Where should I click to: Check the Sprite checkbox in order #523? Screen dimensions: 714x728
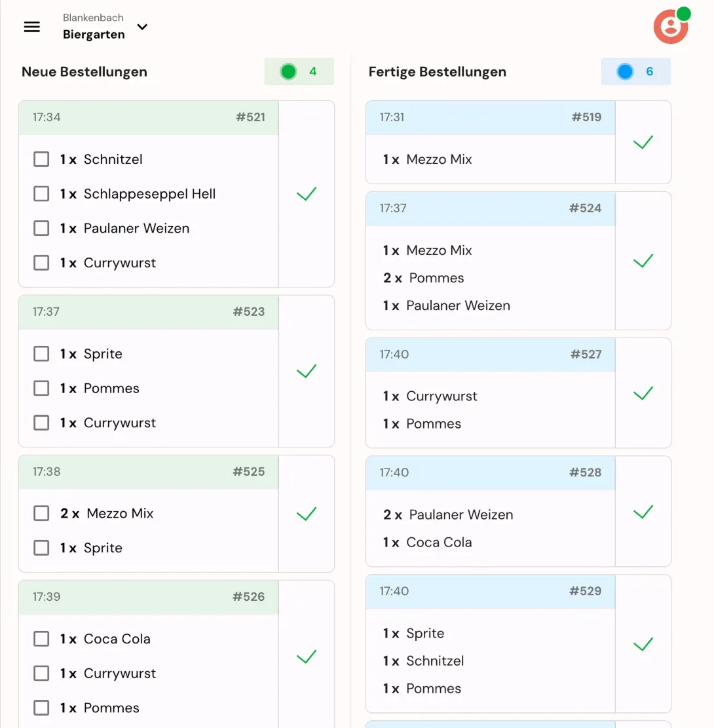[41, 354]
